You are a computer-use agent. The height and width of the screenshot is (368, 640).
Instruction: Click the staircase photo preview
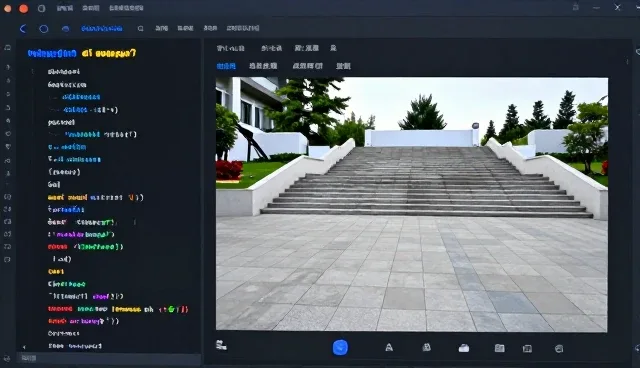pyautogui.click(x=412, y=204)
